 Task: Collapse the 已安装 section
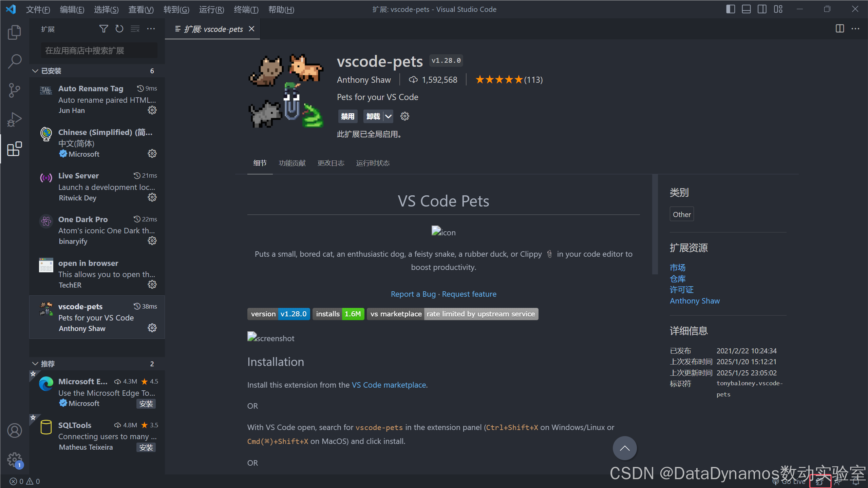(51, 71)
